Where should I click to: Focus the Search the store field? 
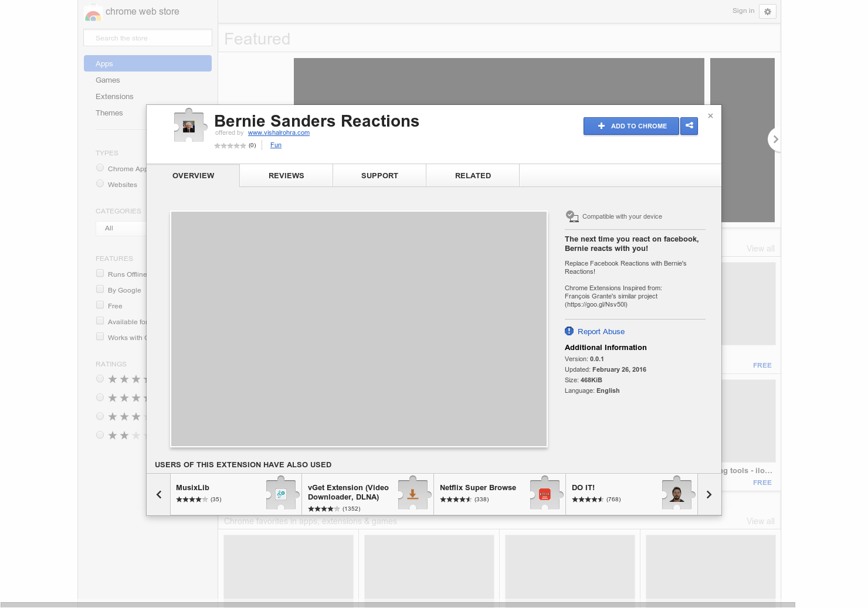coord(148,38)
